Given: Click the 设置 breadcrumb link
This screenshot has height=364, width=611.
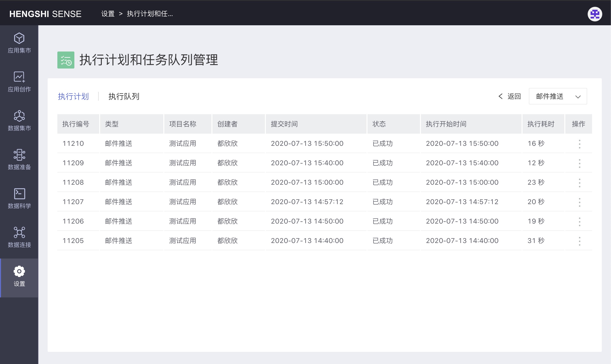Looking at the screenshot, I should [x=108, y=14].
